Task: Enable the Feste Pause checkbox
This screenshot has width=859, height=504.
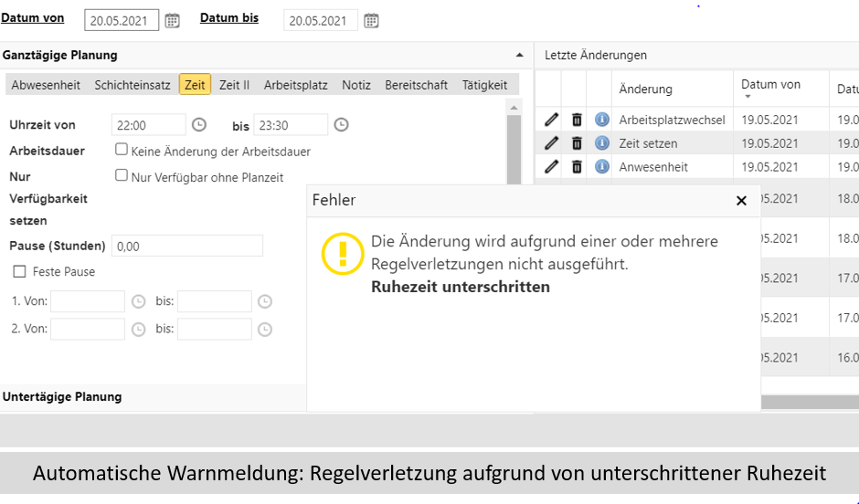Action: pos(19,271)
